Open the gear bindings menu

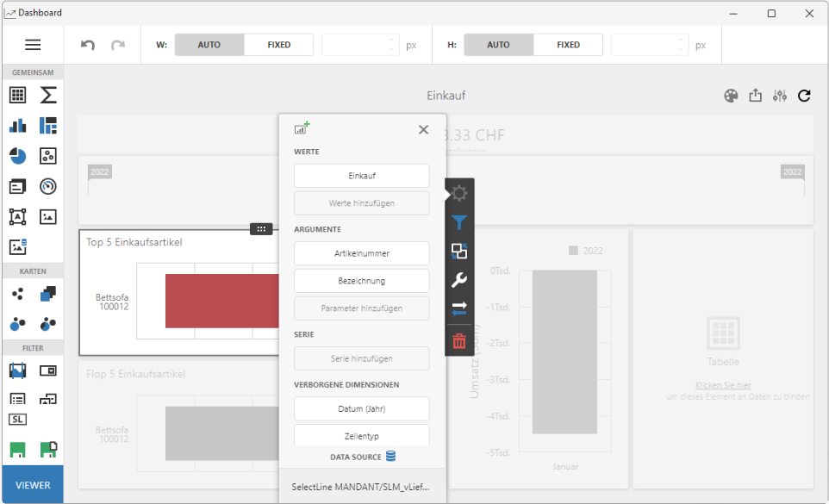pos(459,193)
